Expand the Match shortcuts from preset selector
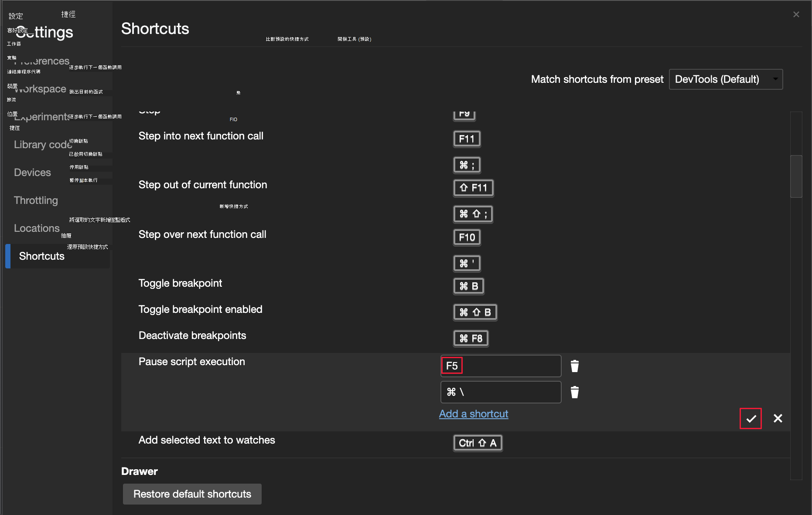Screen dimensions: 812x515 [725, 79]
